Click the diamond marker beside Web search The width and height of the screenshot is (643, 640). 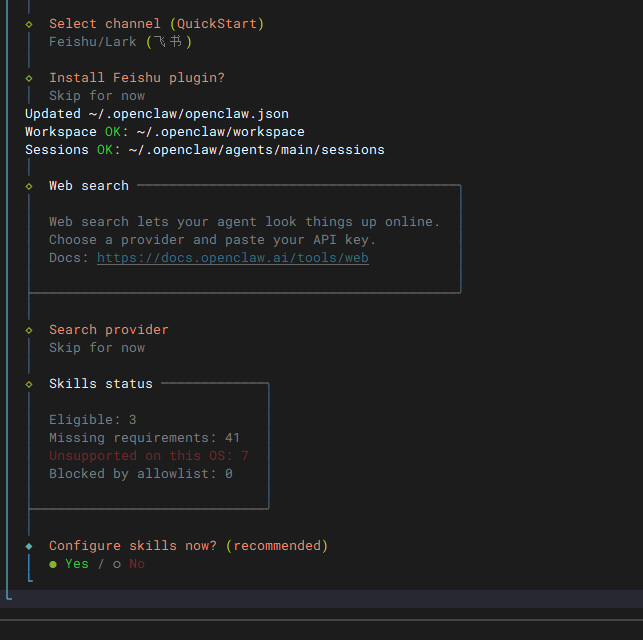[x=29, y=186]
